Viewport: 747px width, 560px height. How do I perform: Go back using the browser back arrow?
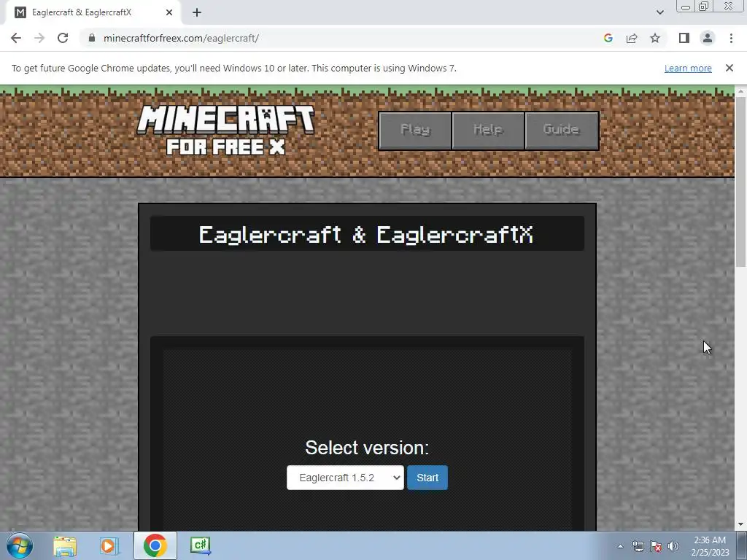click(16, 38)
